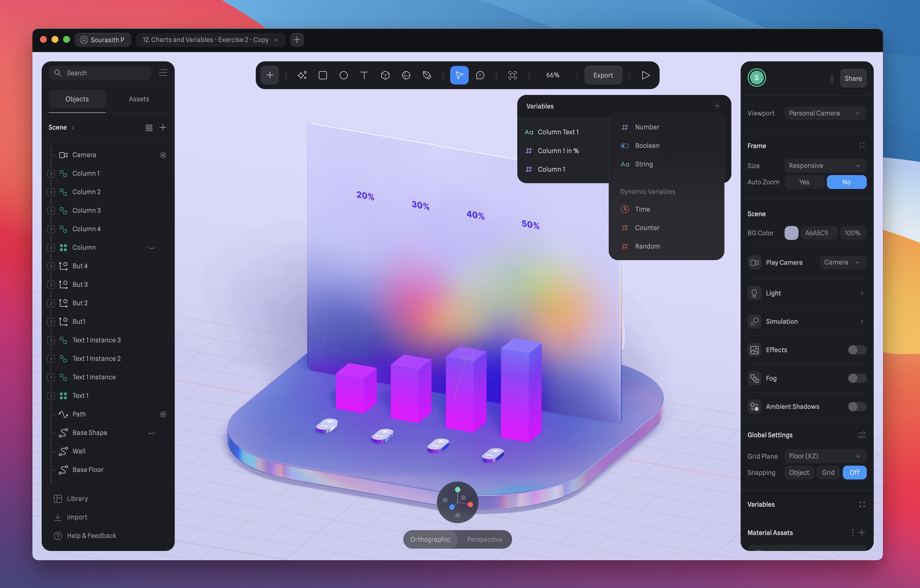Screen dimensions: 920x588
Task: Switch to Perspective view mode
Action: [484, 539]
